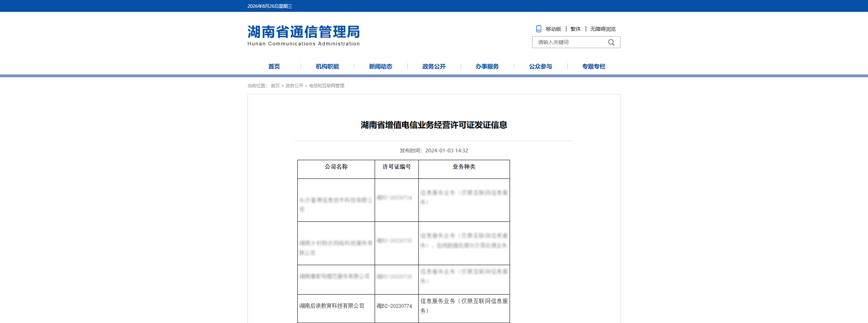Open the 首页 navigation menu item
Image resolution: width=868 pixels, height=323 pixels.
coord(274,67)
